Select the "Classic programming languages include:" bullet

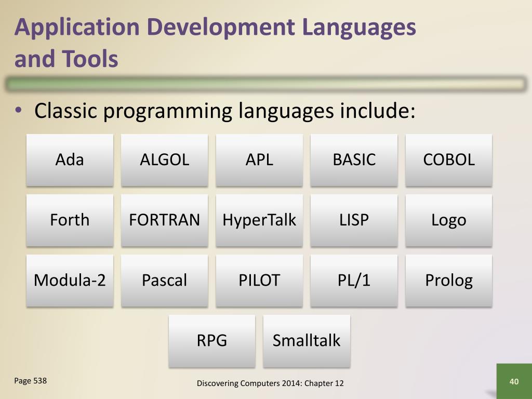[x=224, y=111]
